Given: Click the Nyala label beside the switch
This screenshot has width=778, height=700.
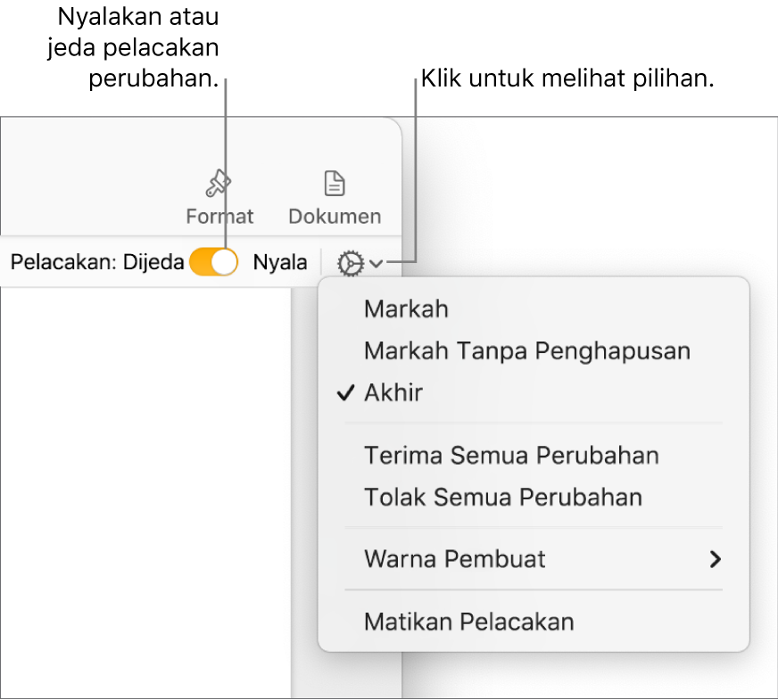Looking at the screenshot, I should click(280, 262).
